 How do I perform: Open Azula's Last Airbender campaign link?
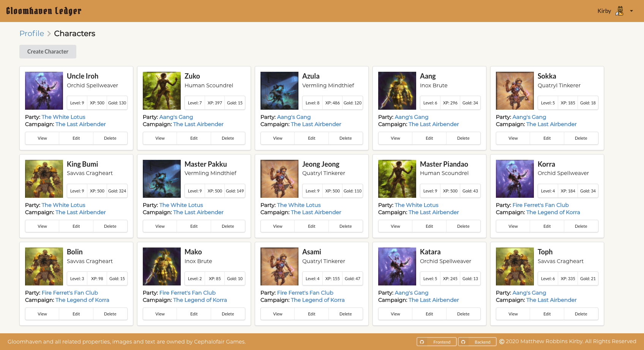pos(316,124)
